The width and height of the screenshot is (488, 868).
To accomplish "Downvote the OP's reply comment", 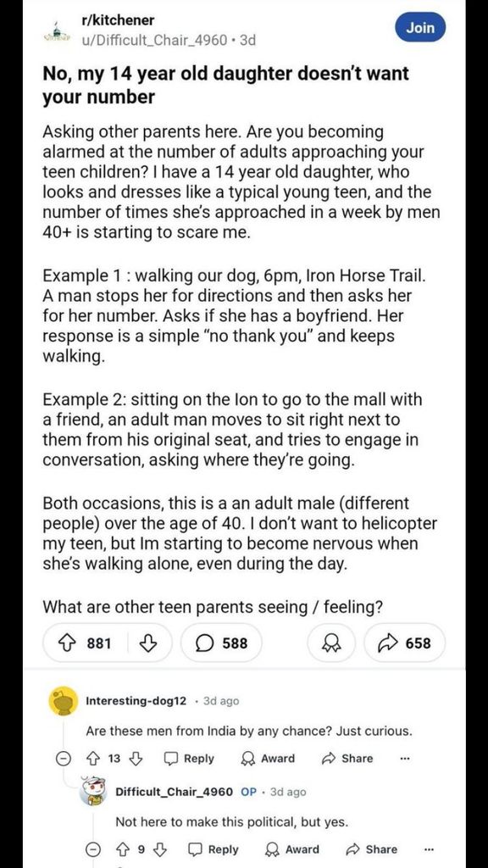I will tap(160, 849).
